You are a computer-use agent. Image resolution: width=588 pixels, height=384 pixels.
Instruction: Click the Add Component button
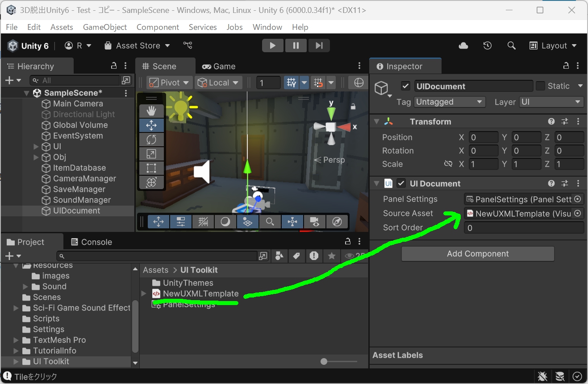click(477, 253)
